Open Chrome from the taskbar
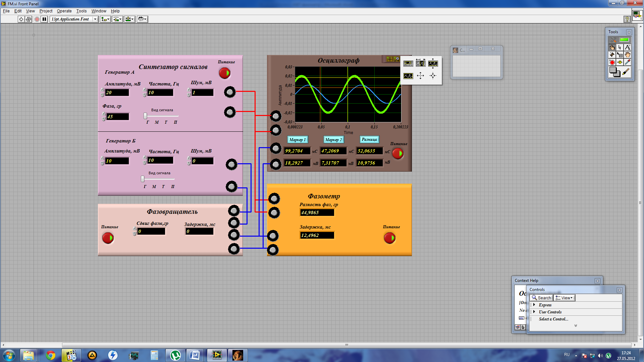Image resolution: width=644 pixels, height=362 pixels. pos(51,355)
